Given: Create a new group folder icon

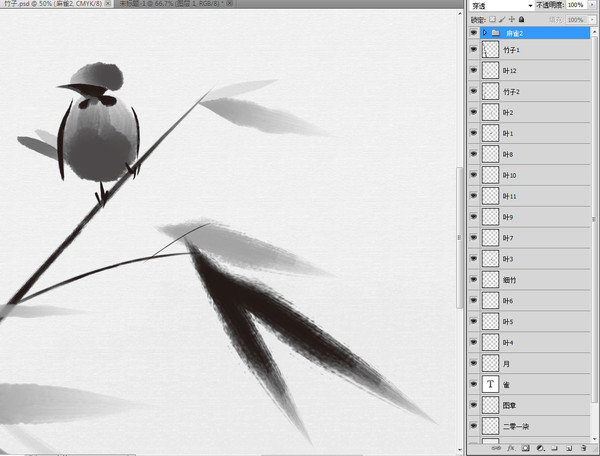Looking at the screenshot, I should click(554, 448).
